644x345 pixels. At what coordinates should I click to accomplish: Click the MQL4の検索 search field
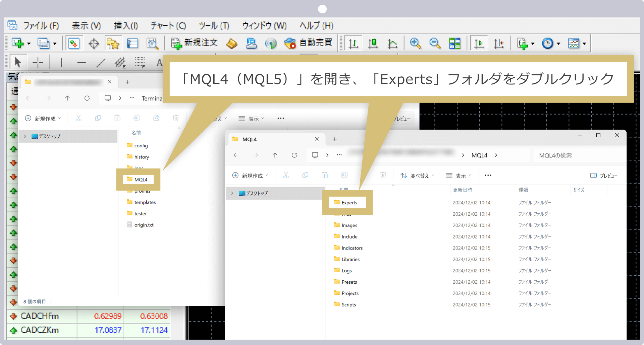(579, 155)
